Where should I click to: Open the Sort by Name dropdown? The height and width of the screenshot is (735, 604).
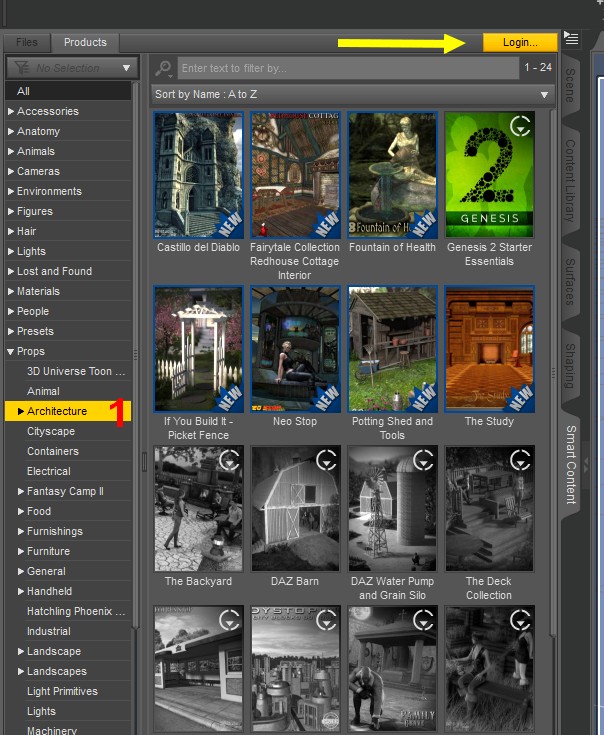click(353, 94)
